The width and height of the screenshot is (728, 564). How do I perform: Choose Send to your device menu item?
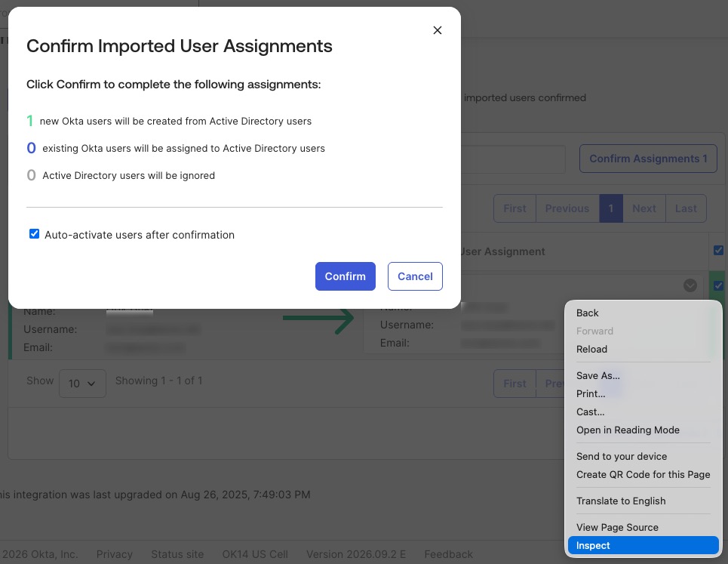pyautogui.click(x=643, y=457)
